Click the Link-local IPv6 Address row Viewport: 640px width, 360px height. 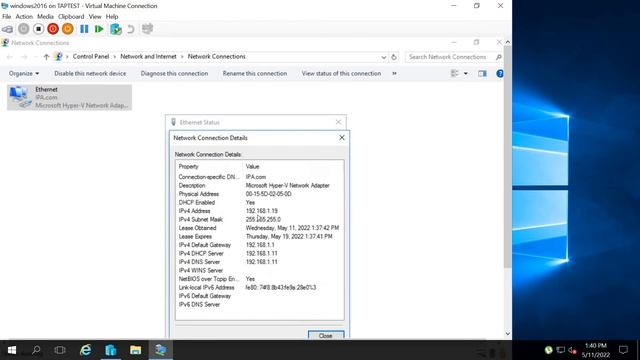click(x=260, y=287)
